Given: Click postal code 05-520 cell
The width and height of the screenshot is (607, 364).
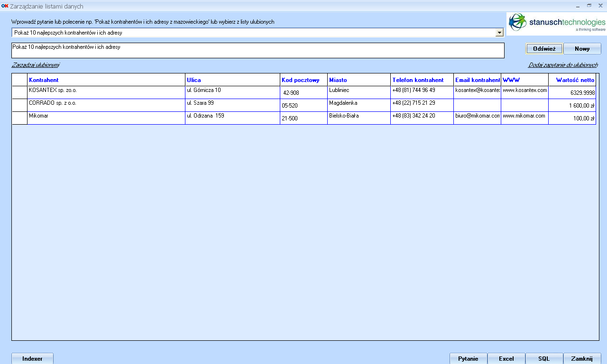Looking at the screenshot, I should 304,105.
